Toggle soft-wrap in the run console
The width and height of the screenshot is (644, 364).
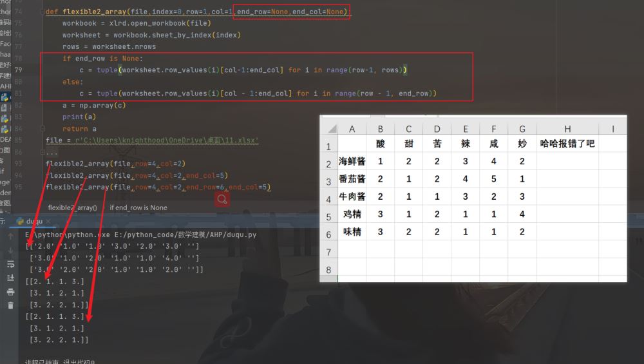click(10, 264)
